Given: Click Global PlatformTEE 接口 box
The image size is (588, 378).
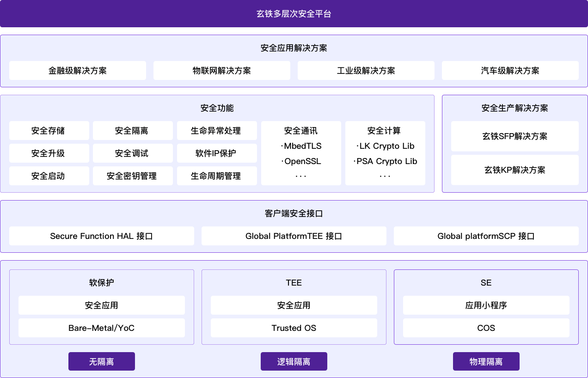Looking at the screenshot, I should coord(294,236).
